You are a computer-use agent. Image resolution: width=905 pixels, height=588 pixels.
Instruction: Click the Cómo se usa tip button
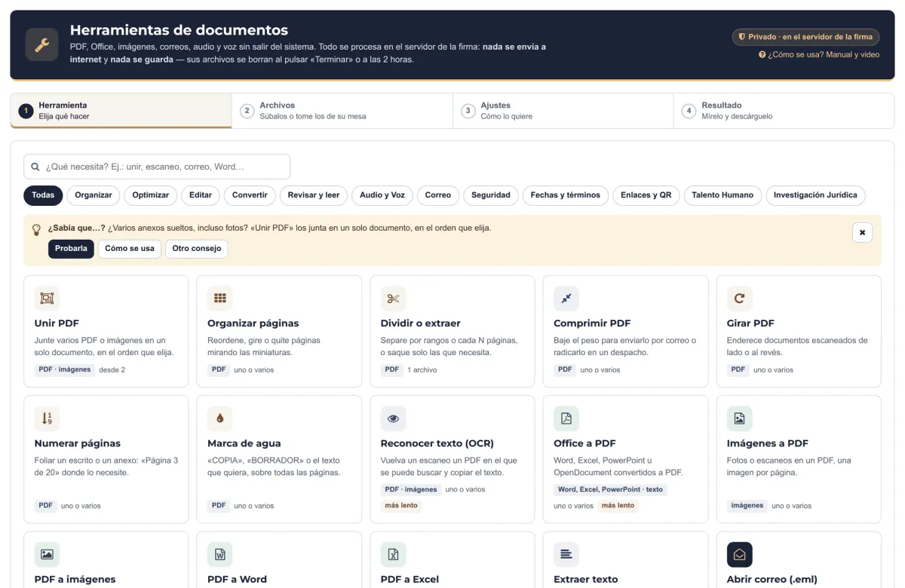(130, 249)
